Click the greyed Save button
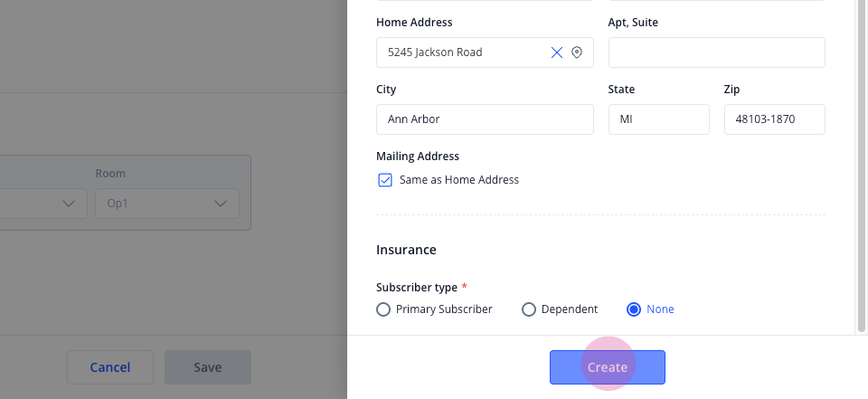 (x=208, y=367)
